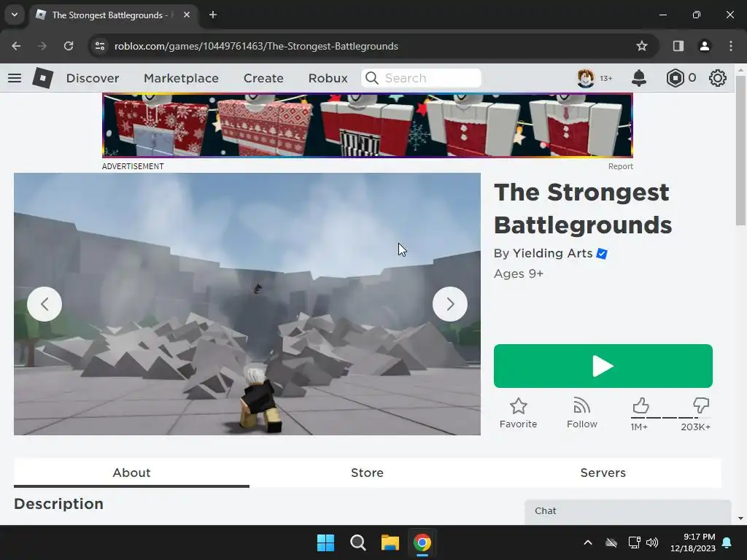
Task: Open a new browser tab
Action: coord(213,15)
